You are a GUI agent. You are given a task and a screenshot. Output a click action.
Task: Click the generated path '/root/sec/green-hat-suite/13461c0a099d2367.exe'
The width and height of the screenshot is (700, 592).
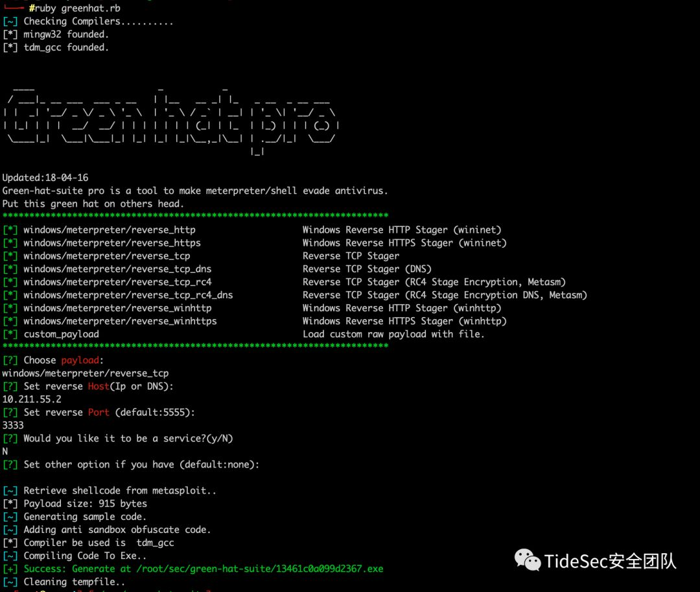[260, 569]
